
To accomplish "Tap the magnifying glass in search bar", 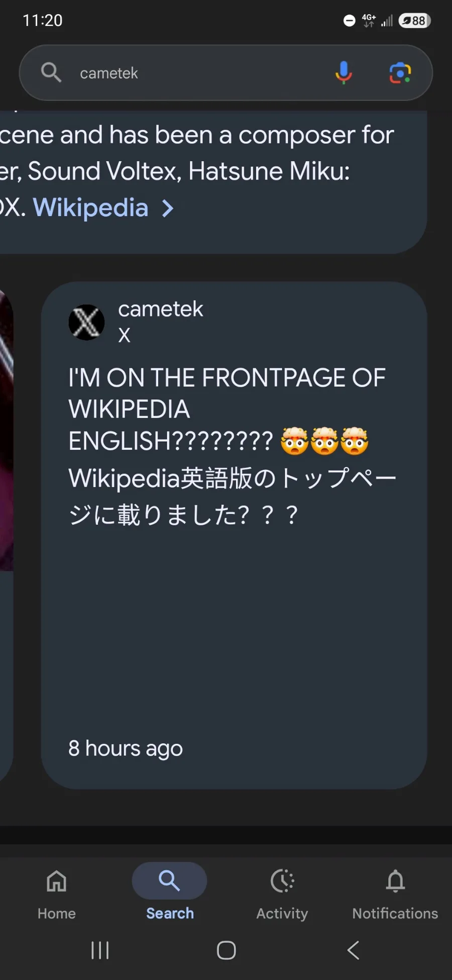I will (x=51, y=72).
